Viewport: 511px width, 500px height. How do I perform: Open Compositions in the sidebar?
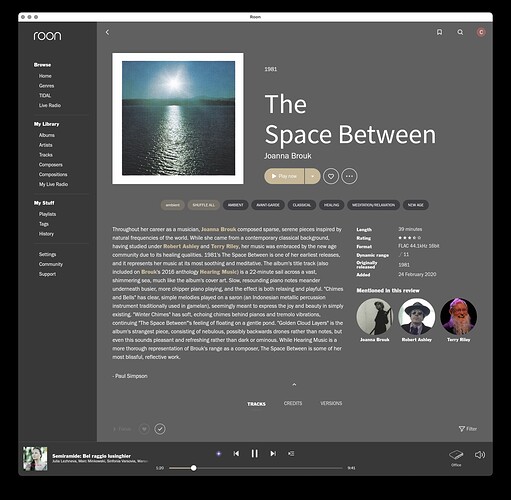(x=53, y=174)
